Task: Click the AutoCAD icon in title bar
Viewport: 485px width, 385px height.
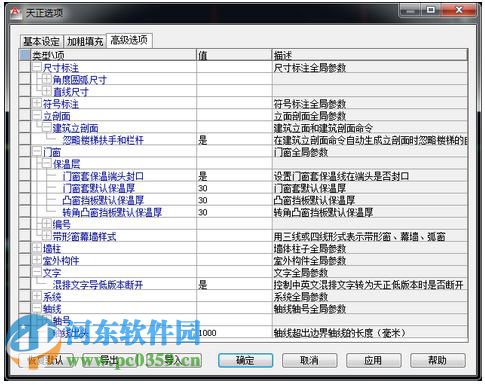Action: pyautogui.click(x=15, y=13)
